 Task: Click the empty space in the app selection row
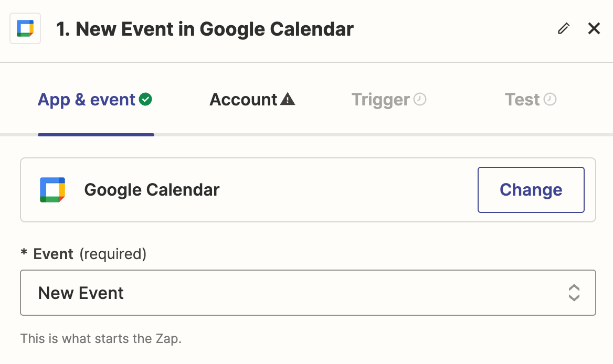point(346,190)
